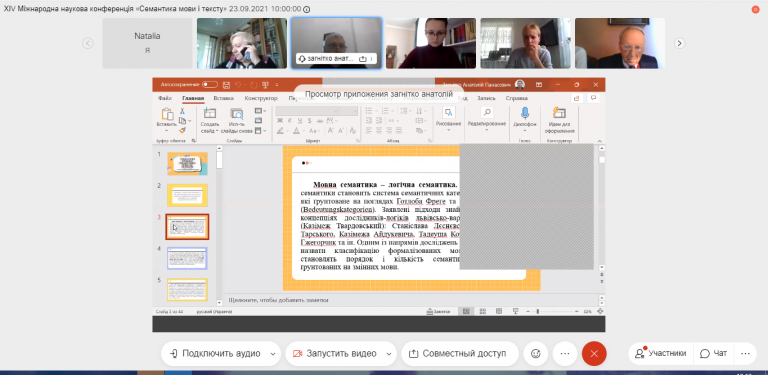Screen dimensions: 768x375
Task: Click the Совместный доступ button
Action: tap(459, 353)
